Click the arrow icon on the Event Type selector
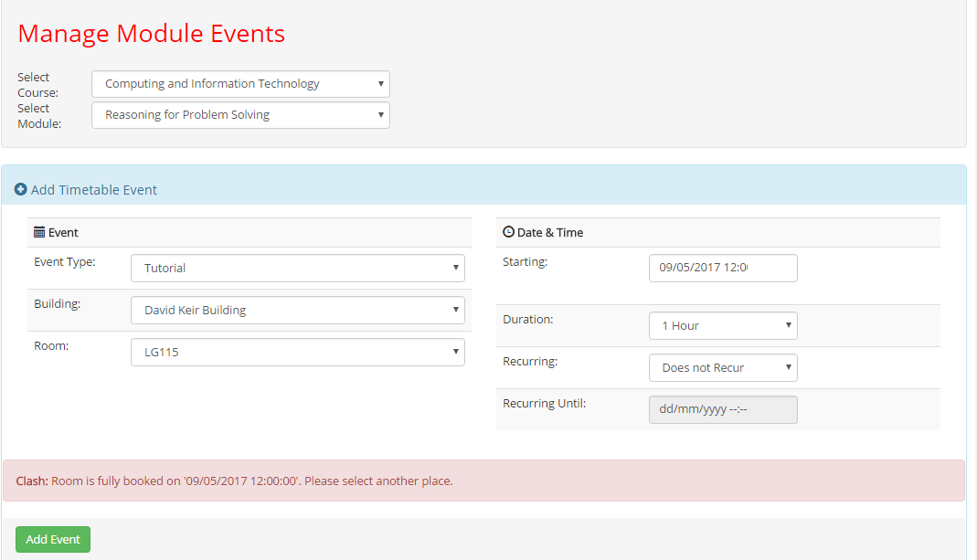 [x=455, y=268]
